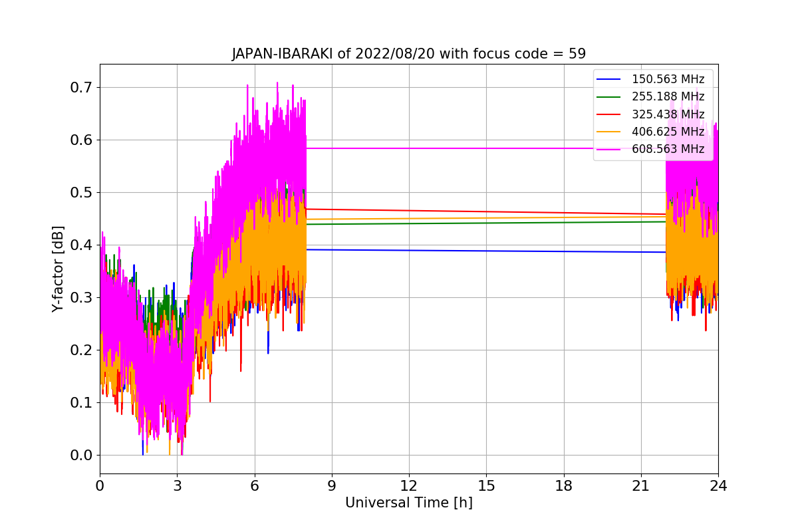Click the blue line swatch in legend
798x532 pixels.
click(608, 80)
